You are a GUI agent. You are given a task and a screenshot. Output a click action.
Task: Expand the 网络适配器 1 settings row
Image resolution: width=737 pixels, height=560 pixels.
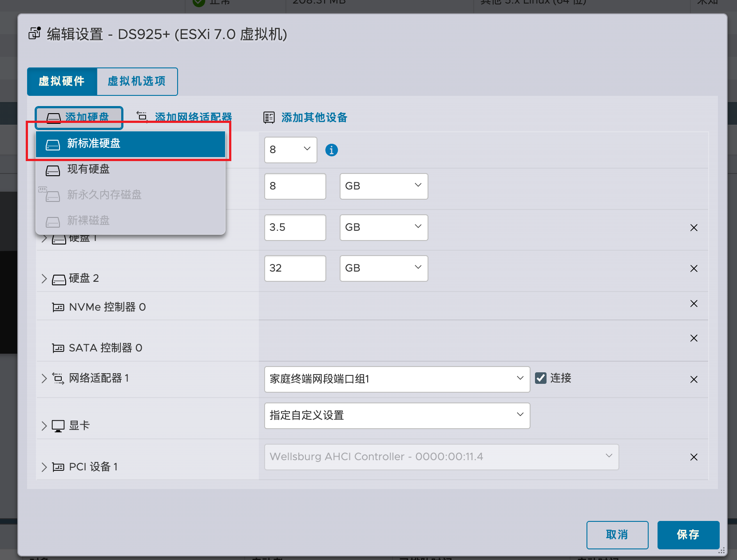[x=44, y=379]
